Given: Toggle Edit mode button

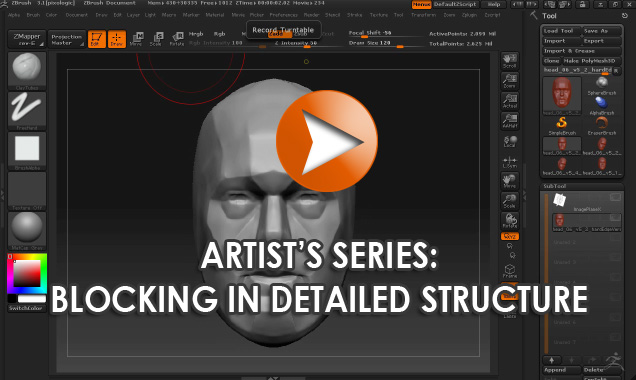Looking at the screenshot, I should coord(97,39).
